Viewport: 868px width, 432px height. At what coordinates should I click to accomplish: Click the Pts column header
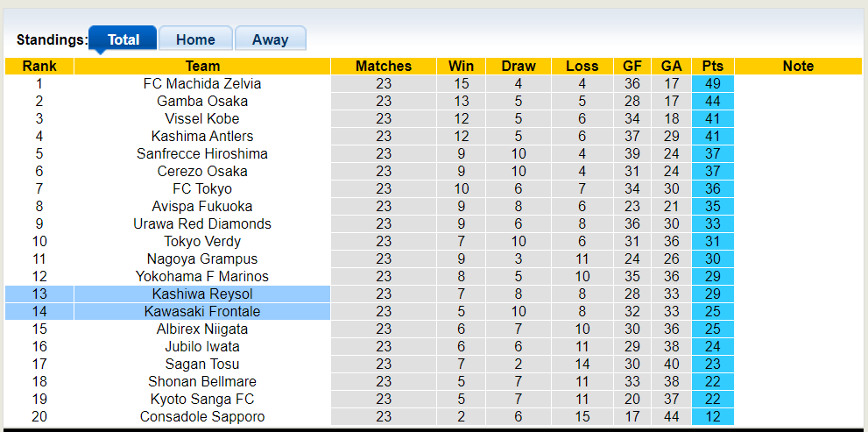tap(712, 67)
